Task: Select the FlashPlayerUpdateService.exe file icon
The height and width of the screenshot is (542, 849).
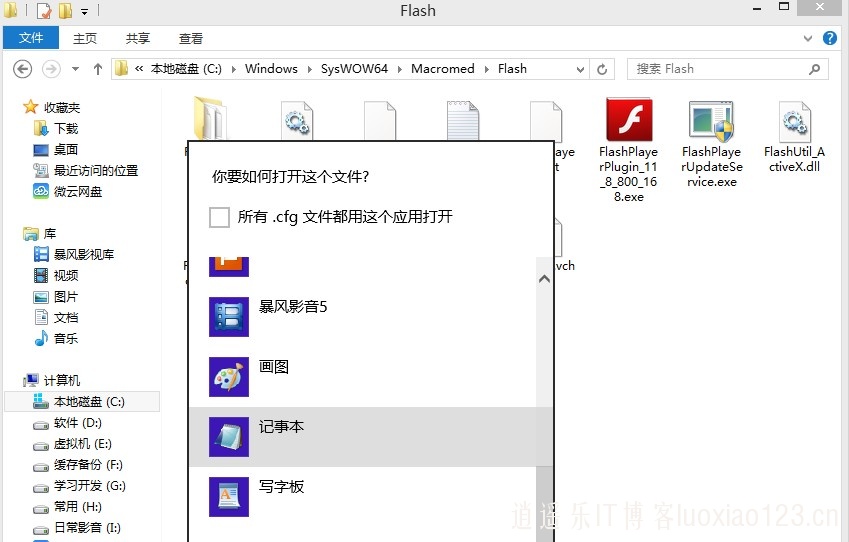Action: coord(711,120)
